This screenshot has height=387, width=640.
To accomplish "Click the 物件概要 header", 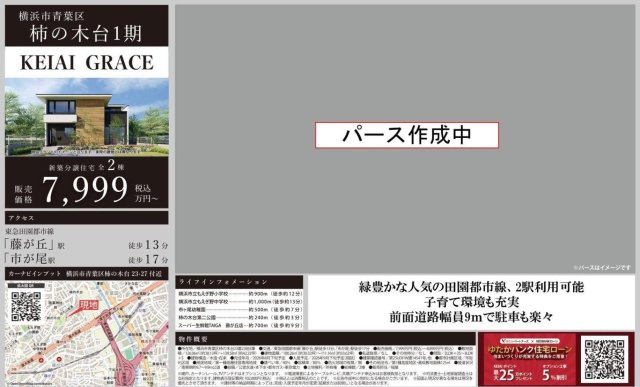I will 326,339.
